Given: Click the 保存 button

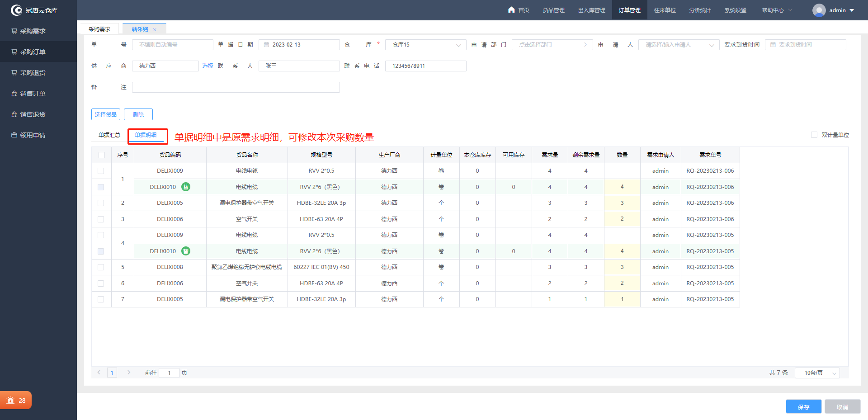Looking at the screenshot, I should (x=803, y=406).
